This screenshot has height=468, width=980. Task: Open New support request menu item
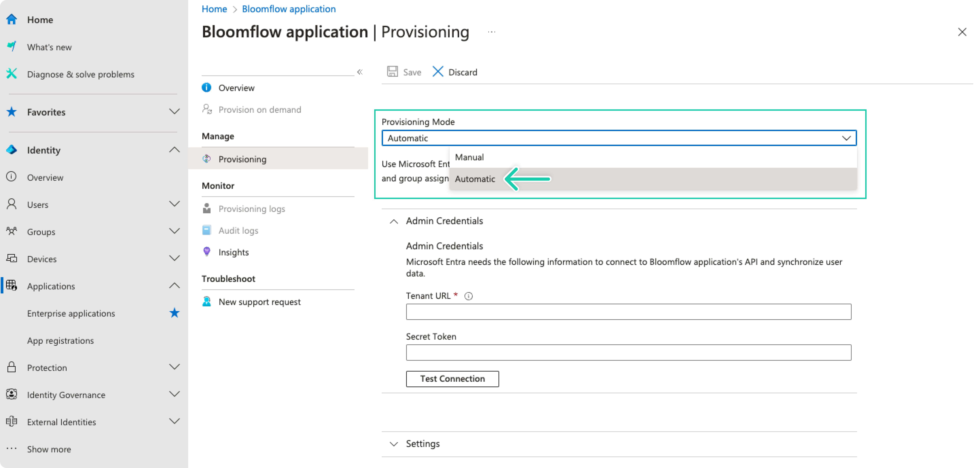pyautogui.click(x=259, y=302)
